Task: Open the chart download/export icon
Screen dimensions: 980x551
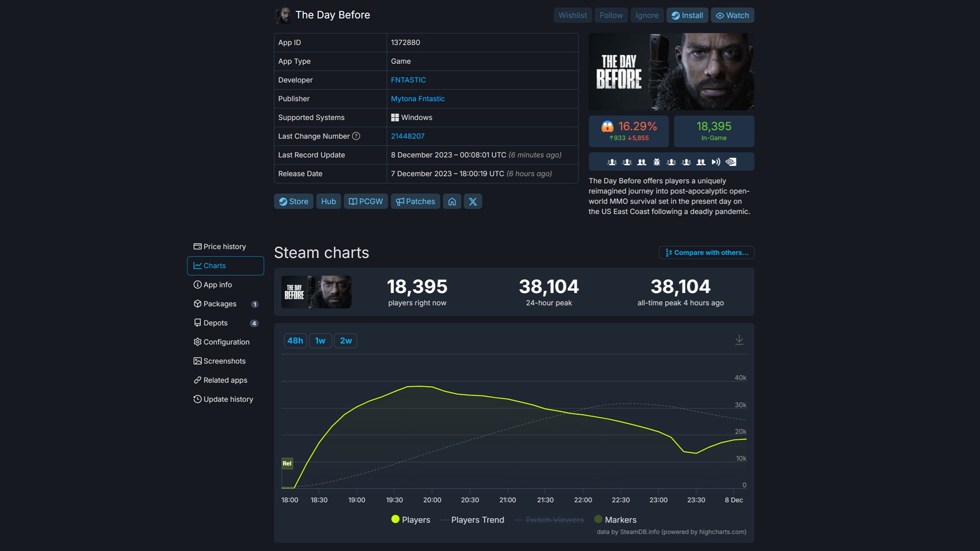Action: click(739, 339)
